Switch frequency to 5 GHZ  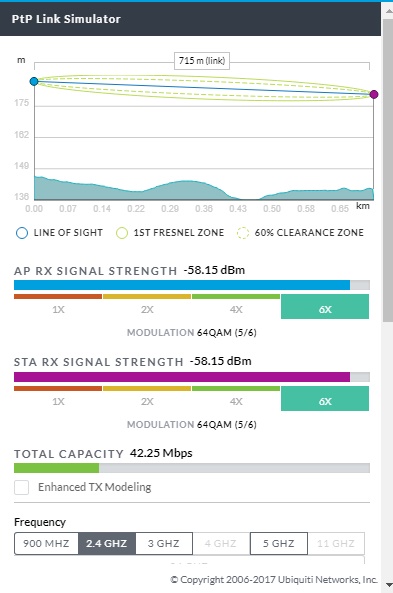(279, 543)
